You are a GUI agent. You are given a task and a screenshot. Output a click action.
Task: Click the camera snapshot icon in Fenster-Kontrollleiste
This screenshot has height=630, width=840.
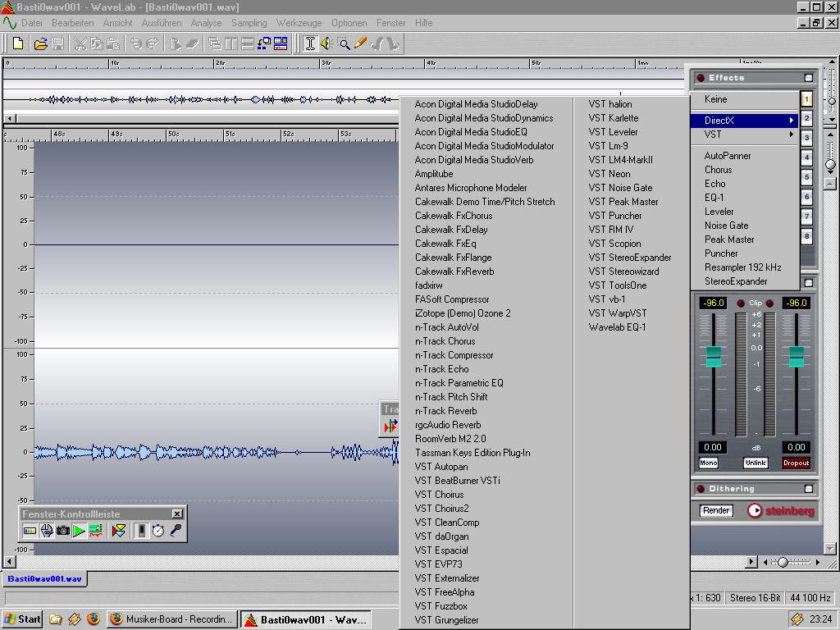pos(62,531)
